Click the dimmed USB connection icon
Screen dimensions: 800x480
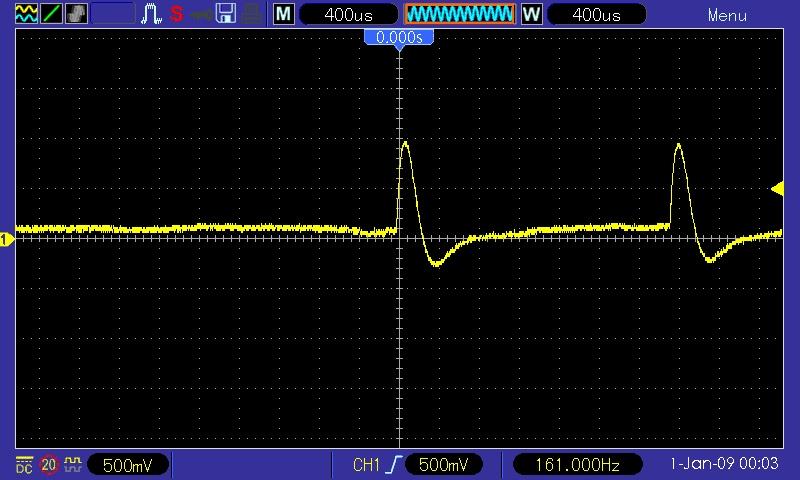click(201, 15)
